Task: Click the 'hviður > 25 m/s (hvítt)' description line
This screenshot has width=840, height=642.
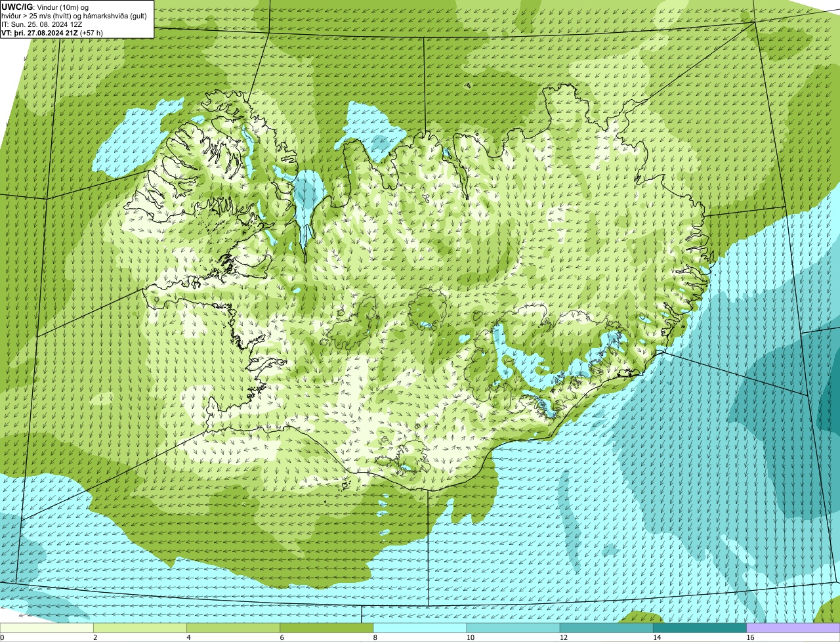Action: pos(74,16)
